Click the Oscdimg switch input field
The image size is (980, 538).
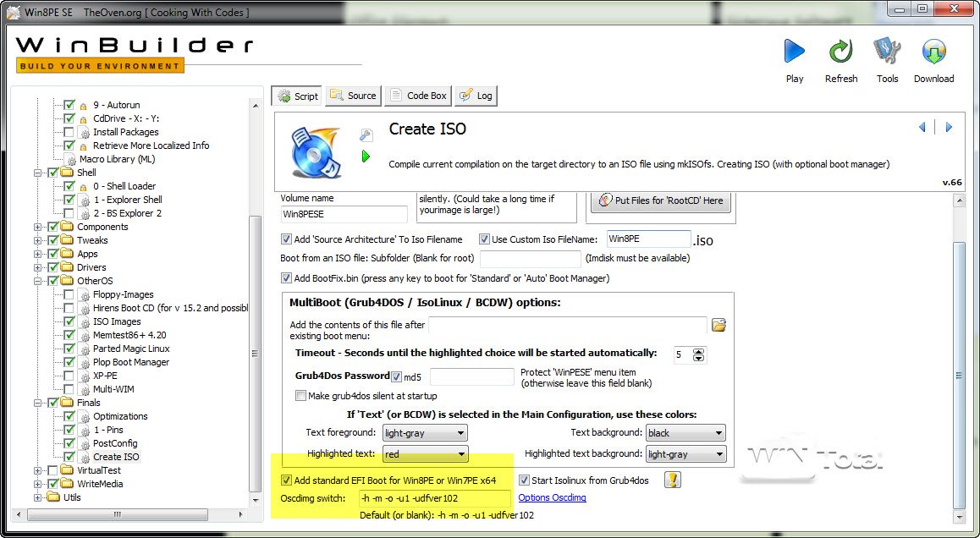point(435,498)
